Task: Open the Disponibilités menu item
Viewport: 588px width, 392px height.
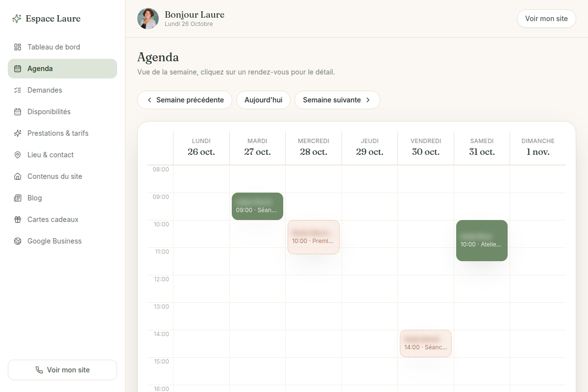Action: 62,112
